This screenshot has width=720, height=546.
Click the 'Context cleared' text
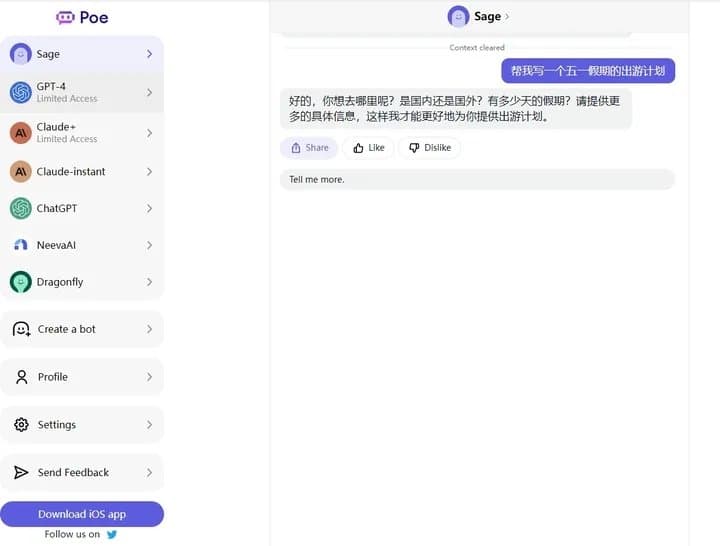point(477,48)
